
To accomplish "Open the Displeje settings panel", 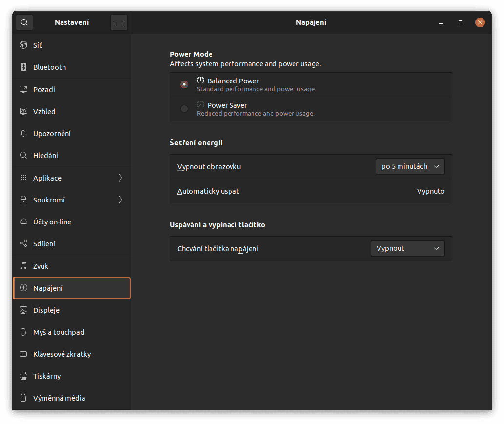I will (x=46, y=310).
